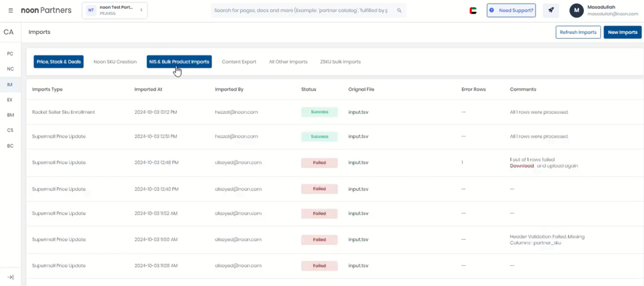Switch to NIS & Bulk Product Imports tab
The width and height of the screenshot is (644, 286).
(179, 62)
